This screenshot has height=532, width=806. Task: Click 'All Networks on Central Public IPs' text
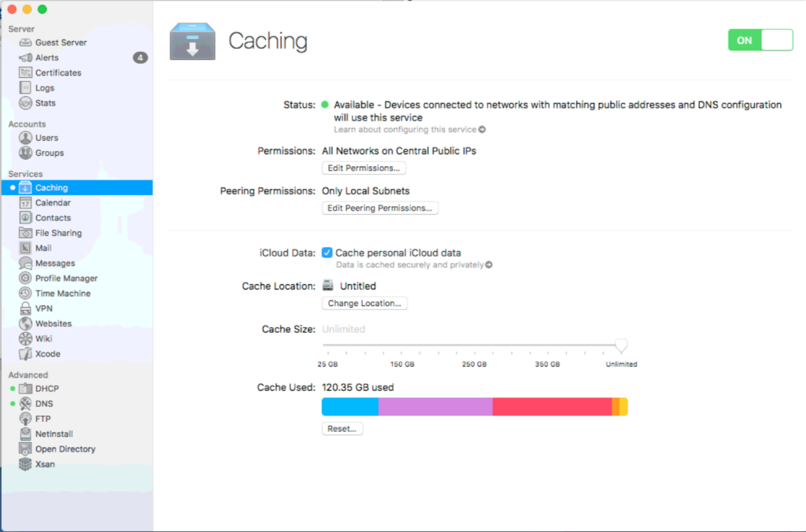[x=399, y=151]
